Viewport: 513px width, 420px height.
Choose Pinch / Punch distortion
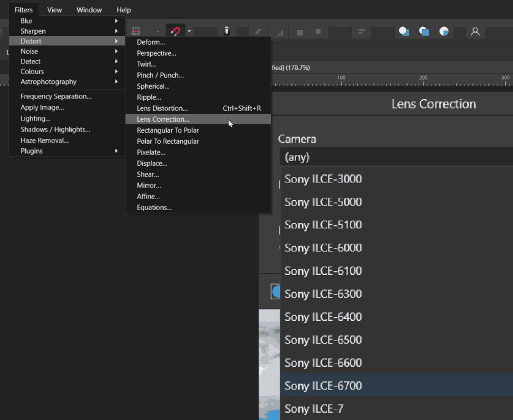click(x=198, y=75)
